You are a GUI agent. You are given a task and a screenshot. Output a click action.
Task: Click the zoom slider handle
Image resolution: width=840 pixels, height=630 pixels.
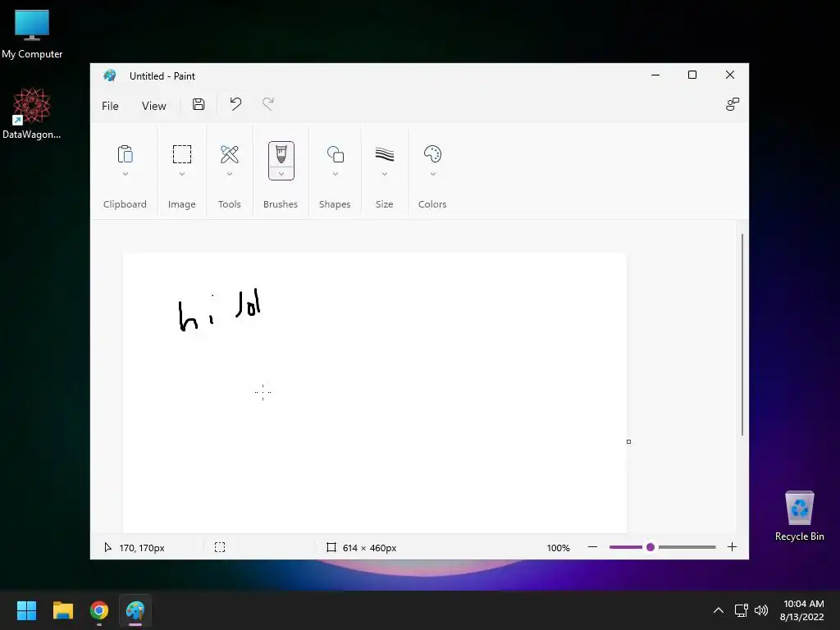tap(651, 547)
